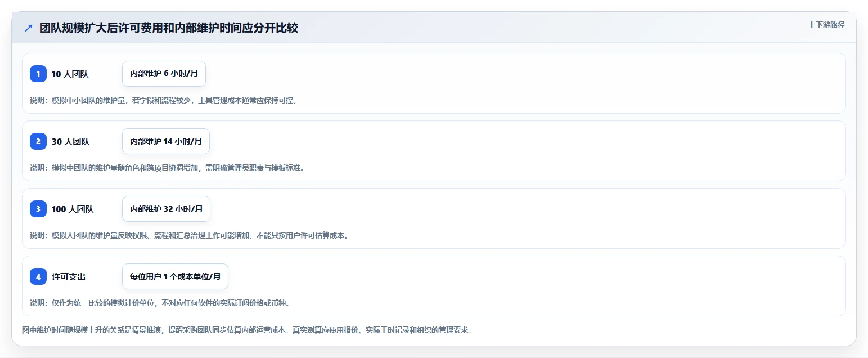Click the numbered badge 2 for 30 人团队
The width and height of the screenshot is (868, 358).
click(x=38, y=141)
